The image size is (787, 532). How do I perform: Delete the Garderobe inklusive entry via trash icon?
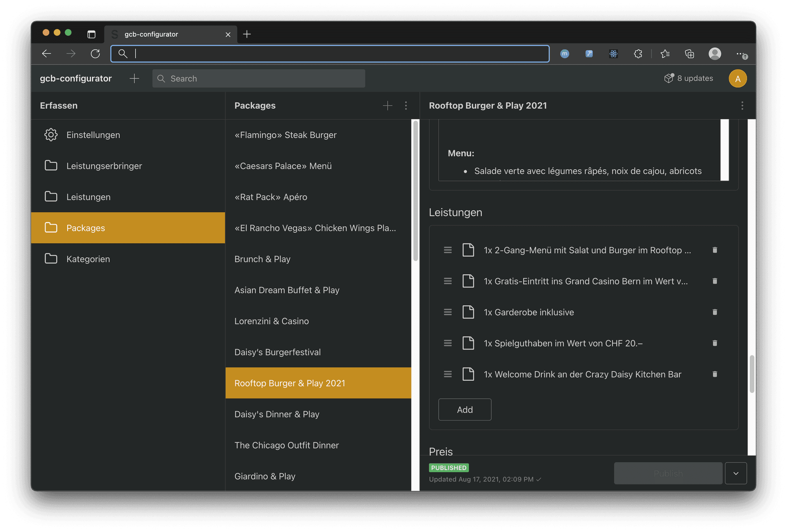[x=714, y=312]
